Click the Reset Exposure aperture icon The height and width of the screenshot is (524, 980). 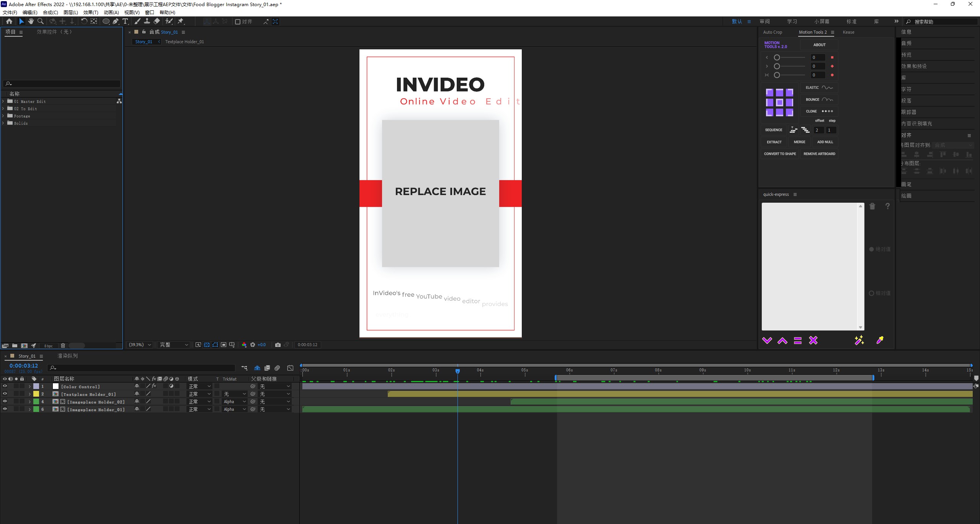pos(253,345)
